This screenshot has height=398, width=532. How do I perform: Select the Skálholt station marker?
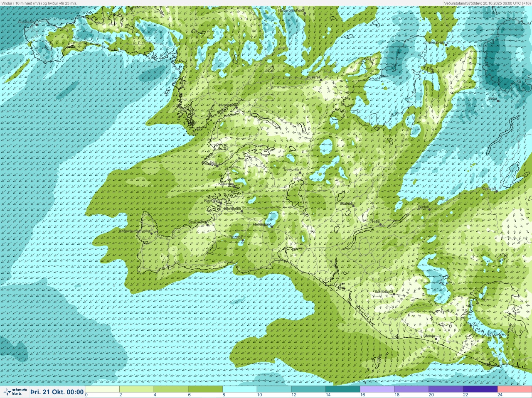point(353,206)
